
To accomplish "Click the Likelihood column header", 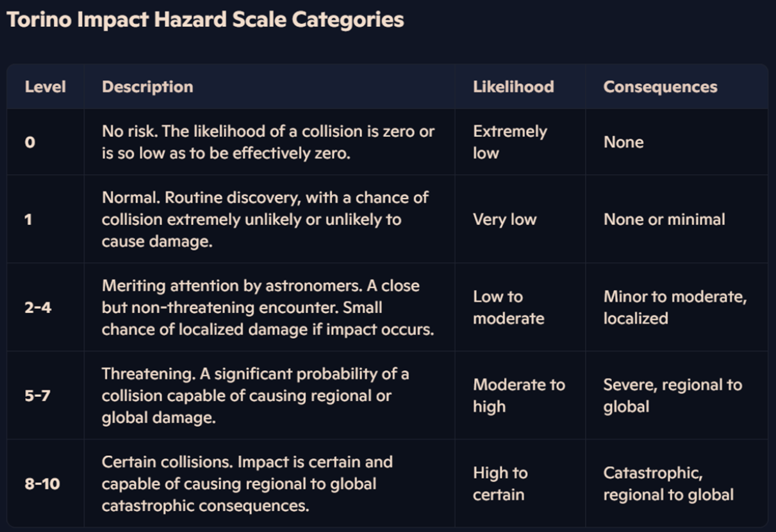I will pyautogui.click(x=513, y=87).
